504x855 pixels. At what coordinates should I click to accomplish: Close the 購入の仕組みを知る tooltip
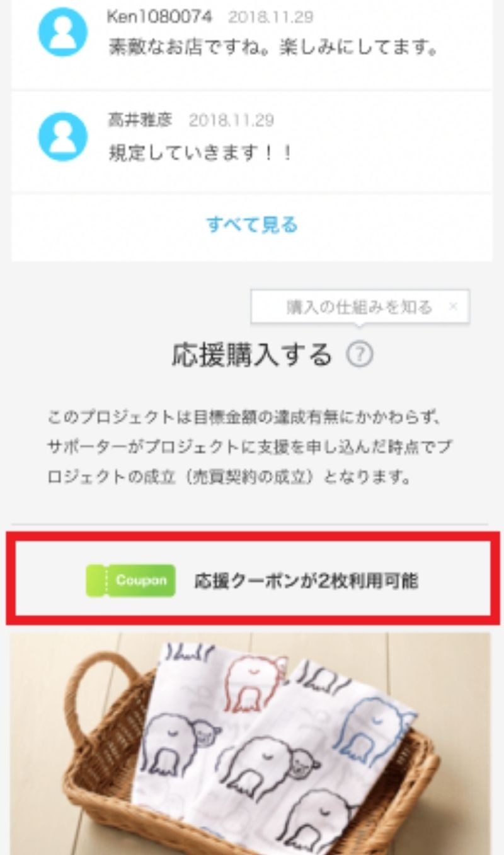tap(452, 307)
